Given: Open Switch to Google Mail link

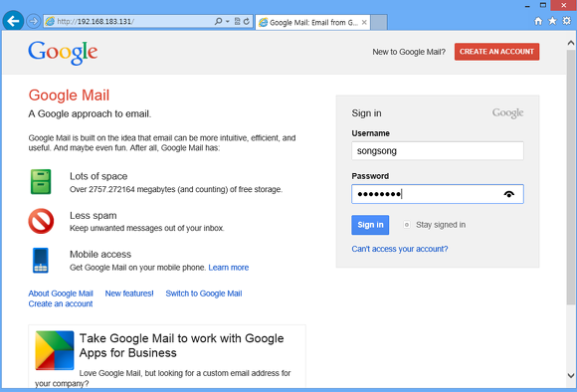Looking at the screenshot, I should (x=204, y=294).
